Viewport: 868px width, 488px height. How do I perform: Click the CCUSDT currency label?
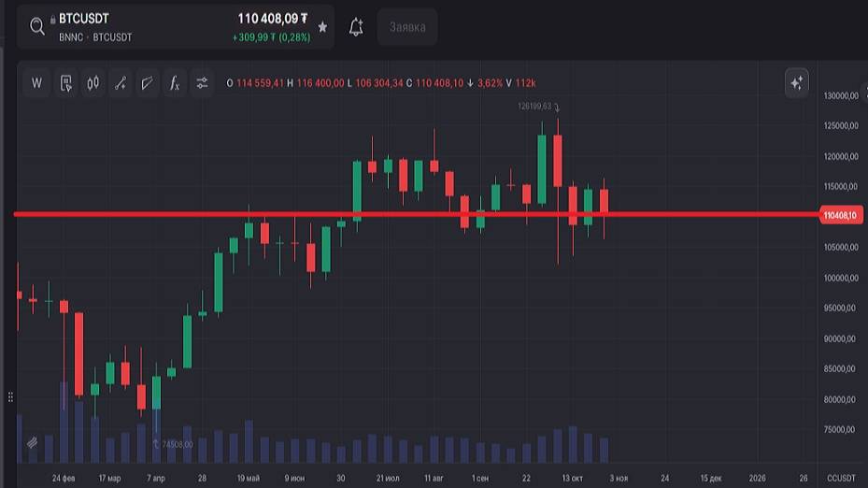pos(841,478)
